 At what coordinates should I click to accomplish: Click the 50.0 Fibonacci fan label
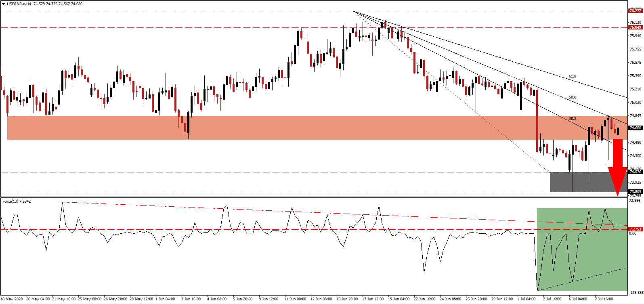coord(572,97)
